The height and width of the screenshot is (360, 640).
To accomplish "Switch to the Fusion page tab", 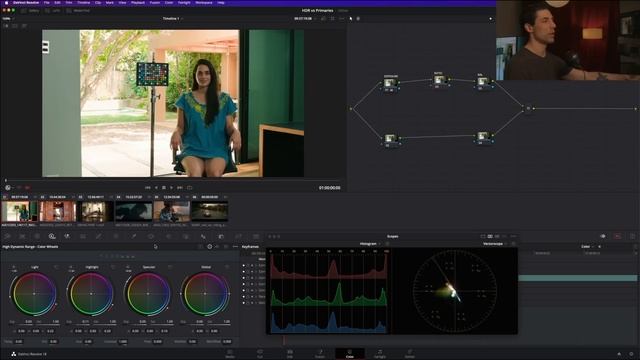I will [320, 353].
